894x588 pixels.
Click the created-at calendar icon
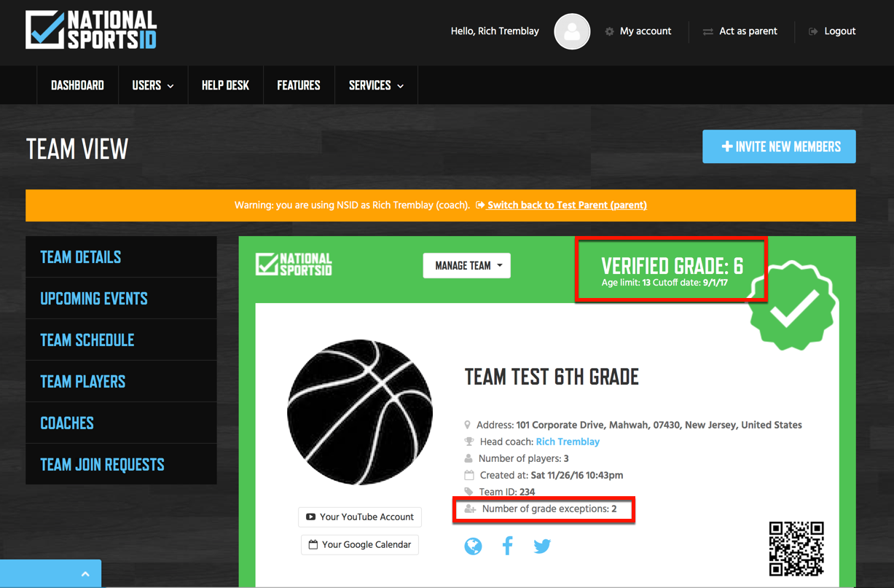(x=468, y=475)
